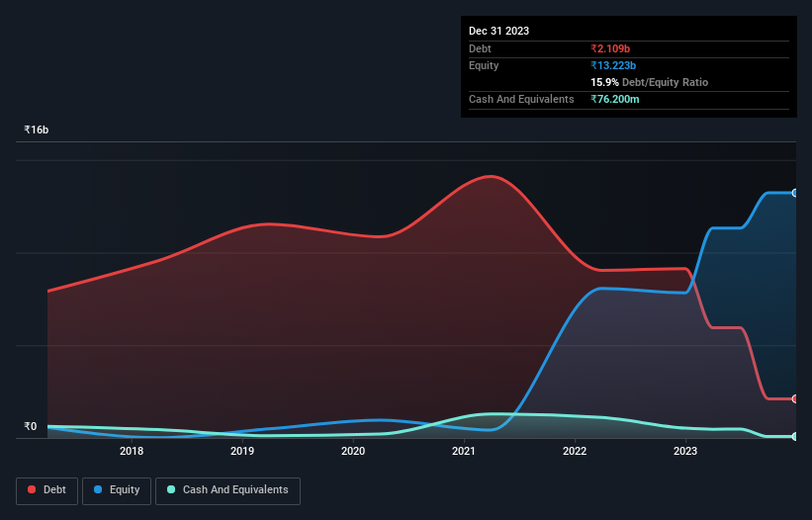The width and height of the screenshot is (812, 520).
Task: Select the Equity endpoint marker on the chart
Action: coord(794,193)
